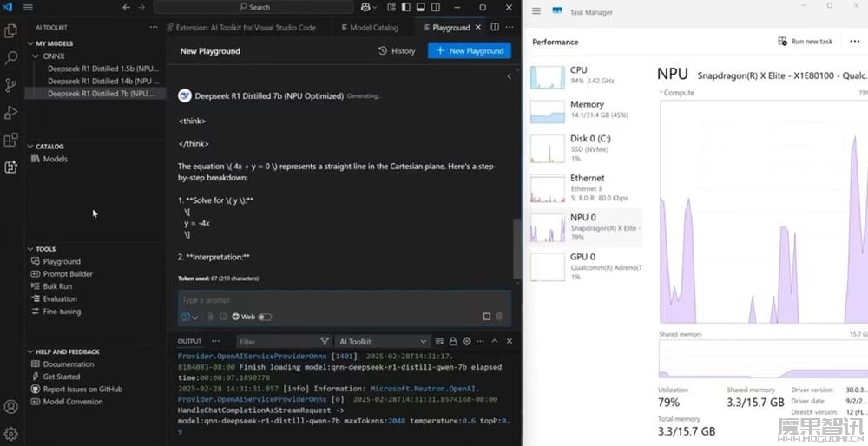
Task: Open the Manage gear in activity bar
Action: point(10,433)
